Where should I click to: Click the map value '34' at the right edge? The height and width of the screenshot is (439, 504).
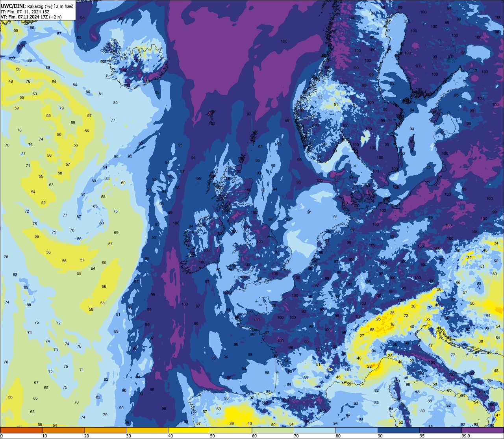[x=496, y=243]
